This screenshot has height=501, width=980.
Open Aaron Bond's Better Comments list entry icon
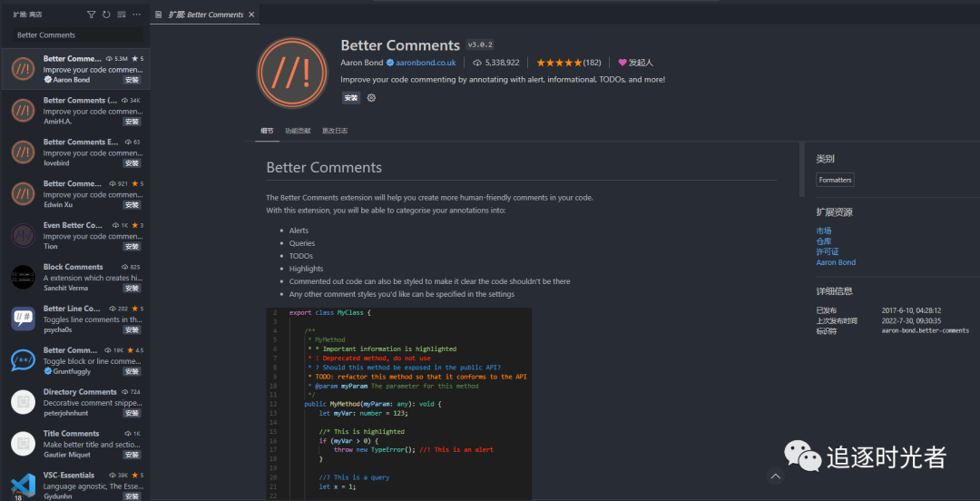coord(23,69)
